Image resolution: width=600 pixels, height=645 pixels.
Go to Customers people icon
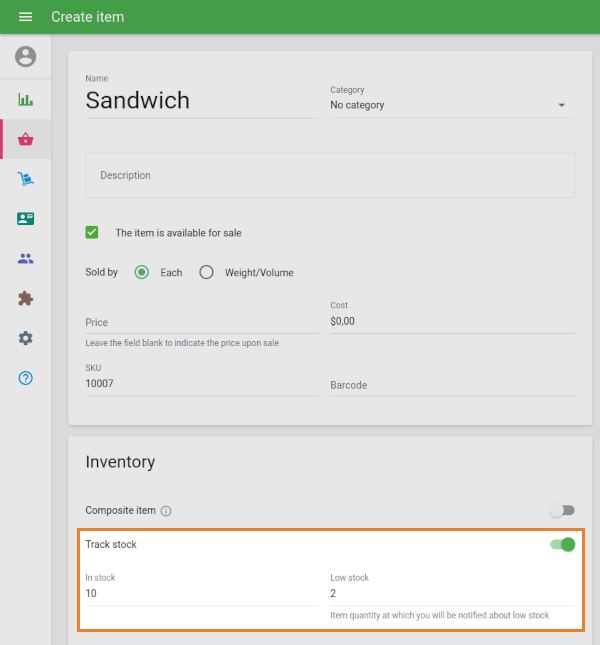click(x=26, y=259)
